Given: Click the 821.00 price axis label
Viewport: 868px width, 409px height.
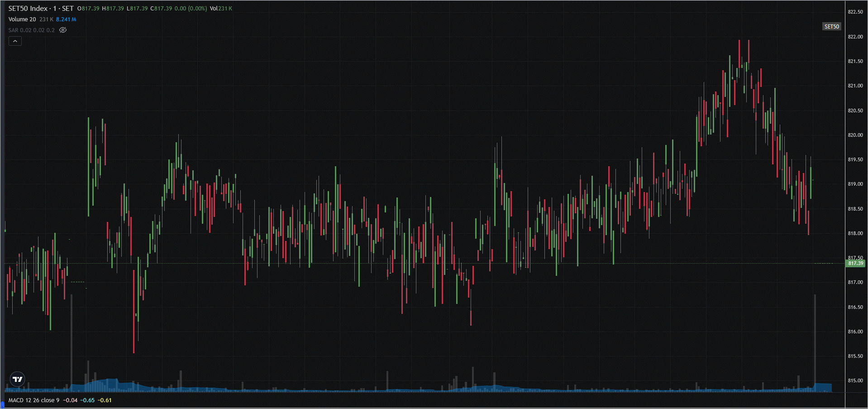Looking at the screenshot, I should [855, 86].
